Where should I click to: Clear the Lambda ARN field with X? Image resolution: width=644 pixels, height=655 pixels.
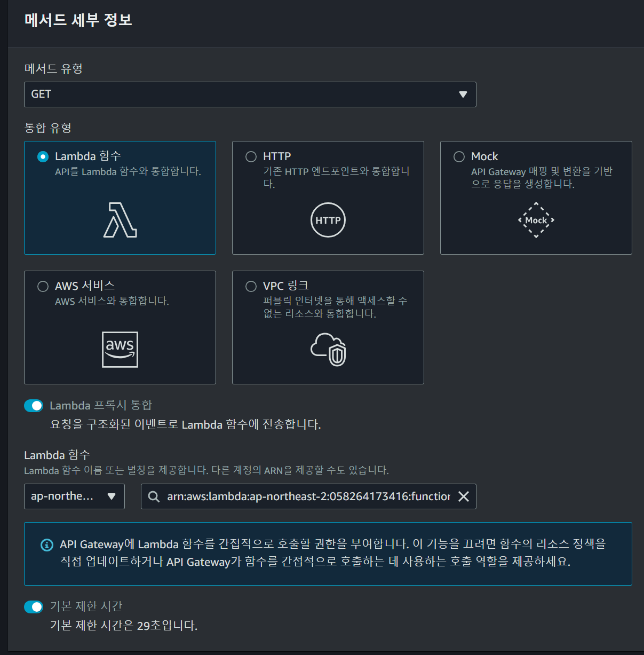pyautogui.click(x=464, y=496)
